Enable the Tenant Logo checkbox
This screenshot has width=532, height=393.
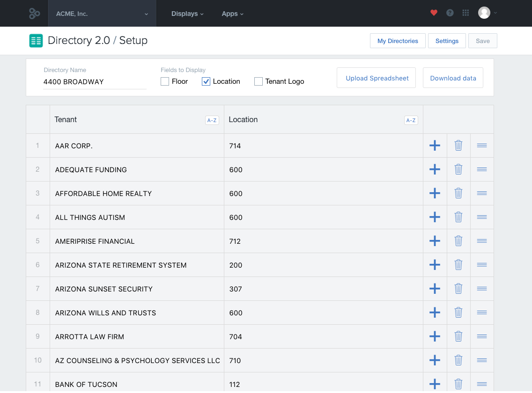click(x=259, y=81)
